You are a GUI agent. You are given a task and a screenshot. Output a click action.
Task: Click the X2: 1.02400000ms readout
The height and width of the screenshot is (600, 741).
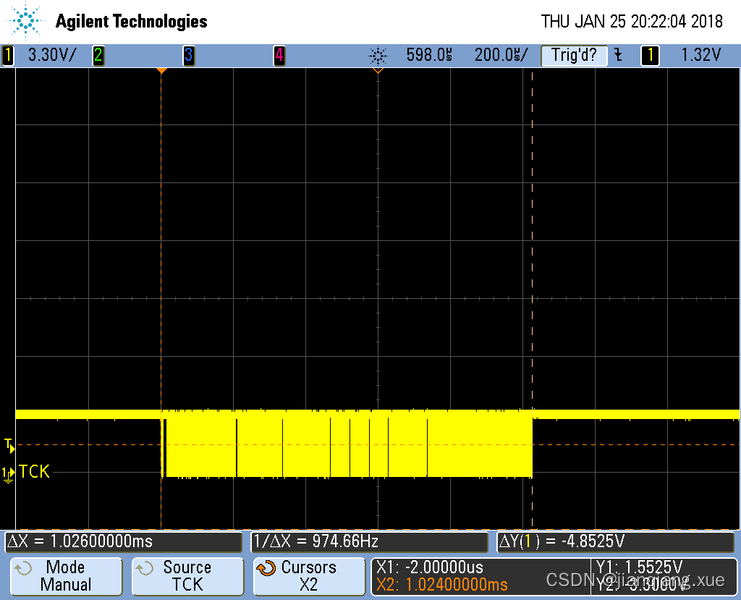pos(442,585)
